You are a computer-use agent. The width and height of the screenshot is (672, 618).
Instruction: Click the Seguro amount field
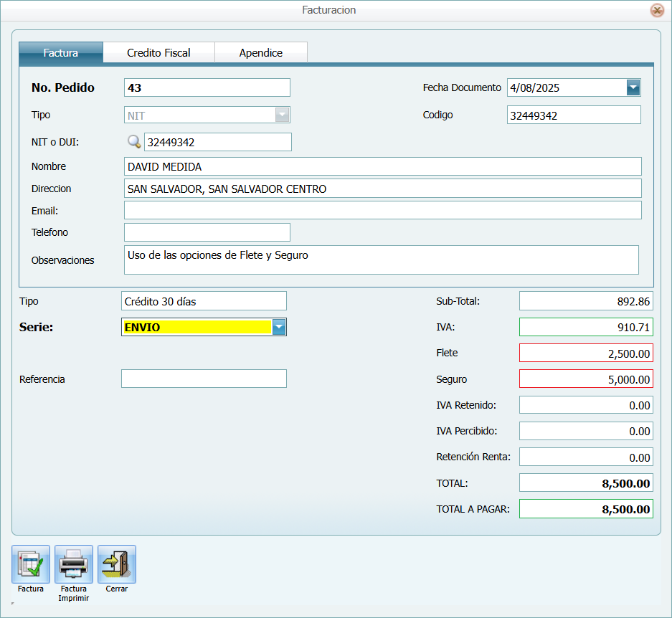coord(585,379)
